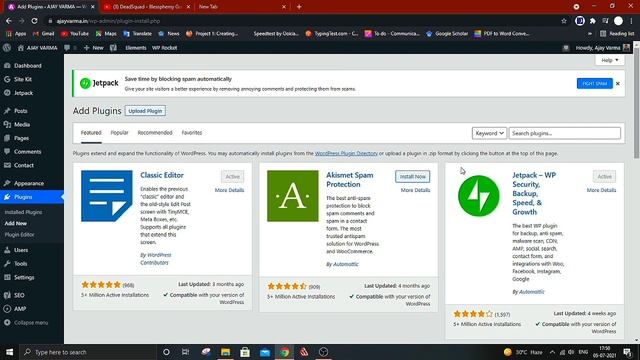The image size is (640, 360).
Task: Switch to the Popular tab
Action: coord(120,133)
